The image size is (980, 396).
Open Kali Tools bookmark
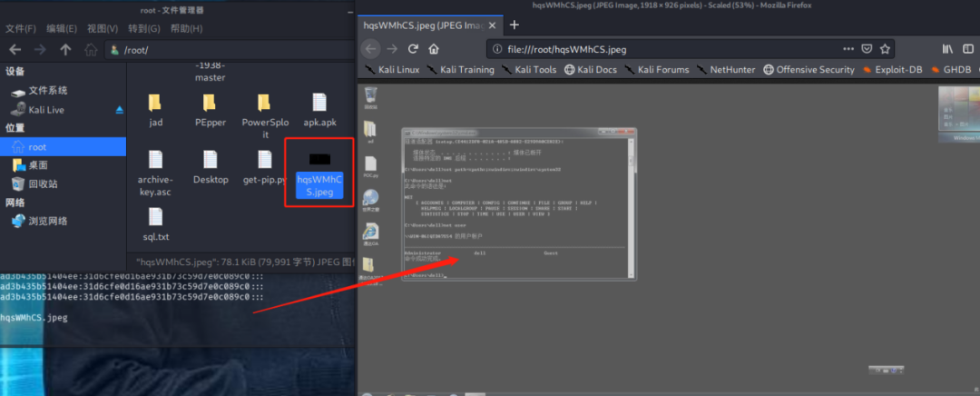point(529,69)
